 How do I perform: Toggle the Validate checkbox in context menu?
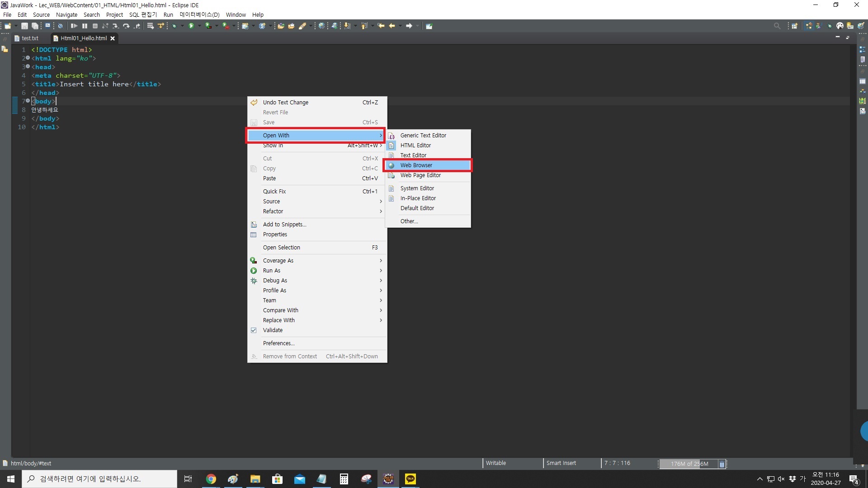pos(254,330)
